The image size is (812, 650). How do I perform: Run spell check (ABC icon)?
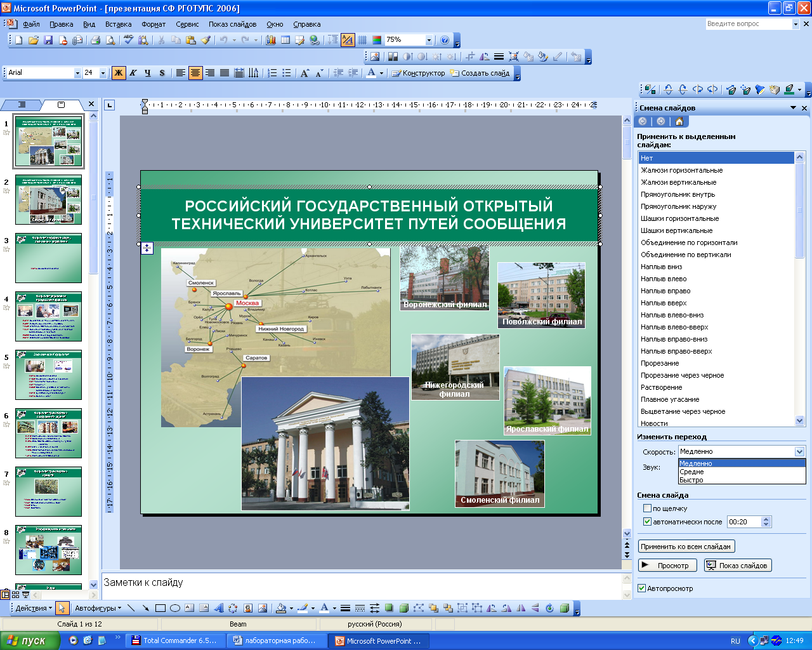[128, 40]
